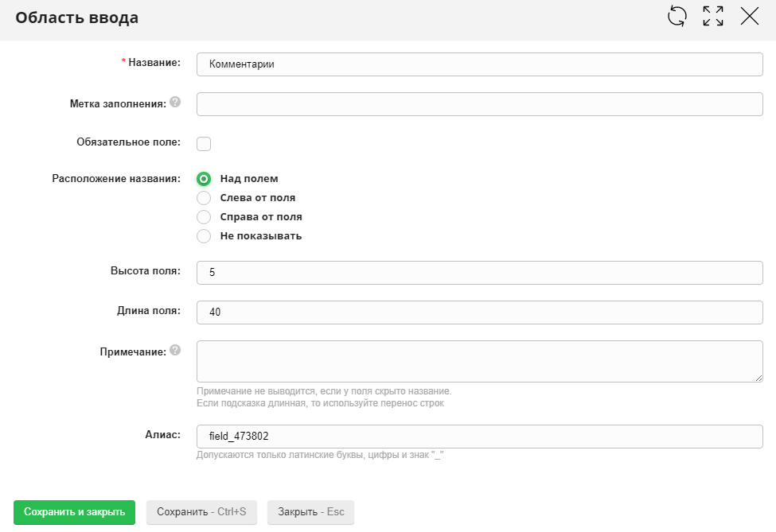Image resolution: width=776 pixels, height=532 pixels.
Task: Click the Высота поля input box
Action: [479, 273]
